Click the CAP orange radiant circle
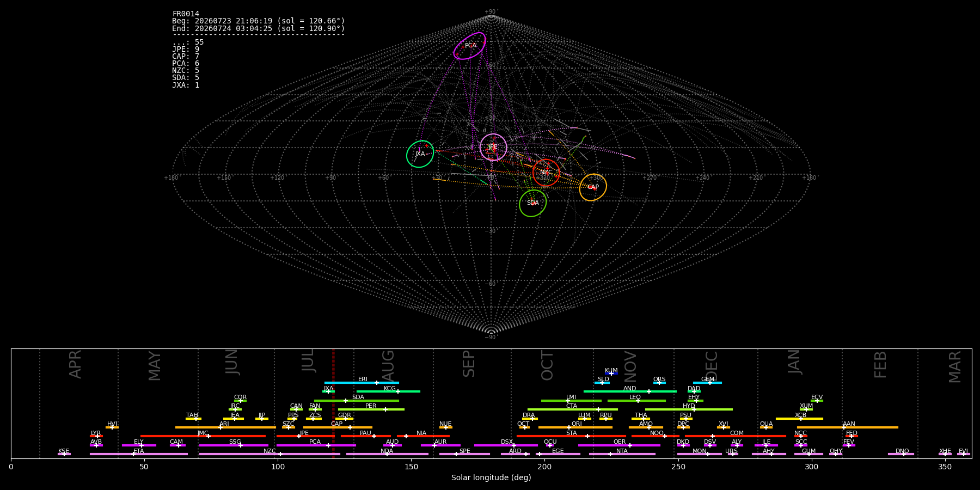 coord(593,187)
